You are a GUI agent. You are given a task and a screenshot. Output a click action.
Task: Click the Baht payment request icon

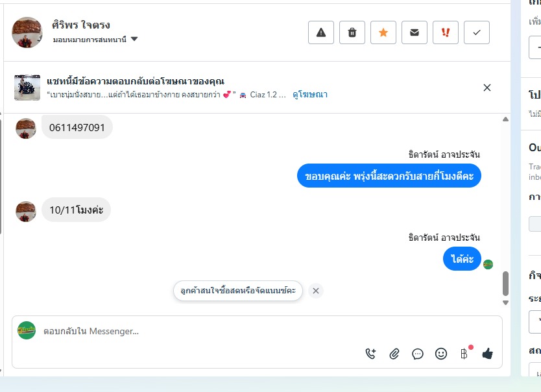click(464, 354)
